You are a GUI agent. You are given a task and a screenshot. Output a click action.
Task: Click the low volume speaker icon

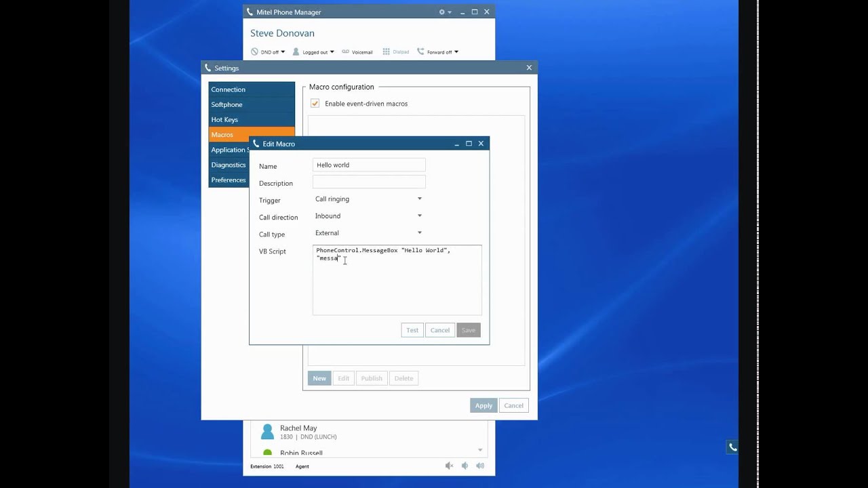465,466
